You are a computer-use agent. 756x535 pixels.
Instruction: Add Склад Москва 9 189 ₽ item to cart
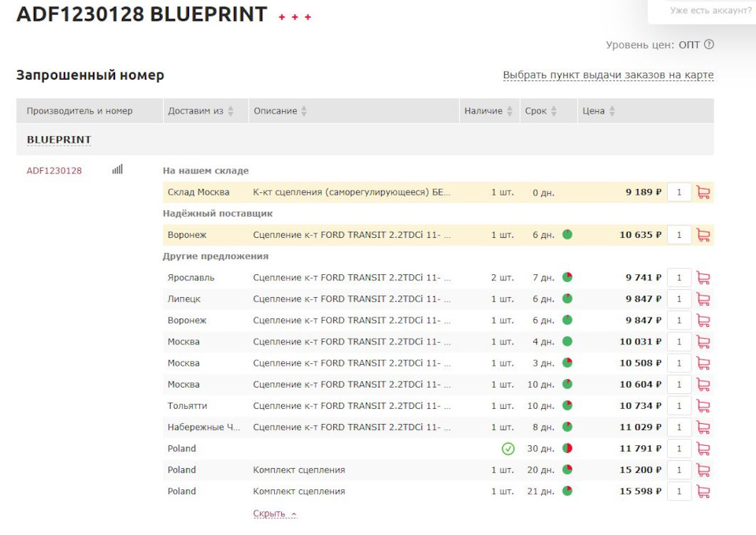[x=703, y=192]
